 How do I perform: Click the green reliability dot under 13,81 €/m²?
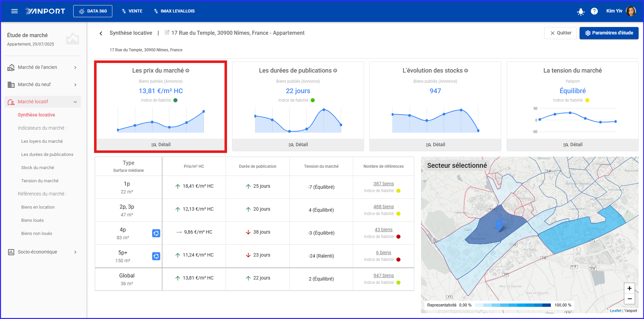pyautogui.click(x=175, y=100)
